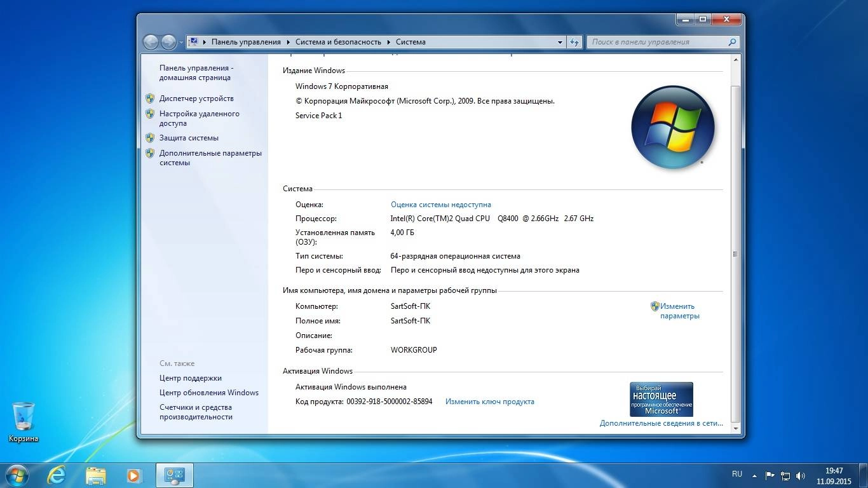Viewport: 868px width, 488px height.
Task: Select Панель управления breadcrumb
Action: tap(246, 42)
